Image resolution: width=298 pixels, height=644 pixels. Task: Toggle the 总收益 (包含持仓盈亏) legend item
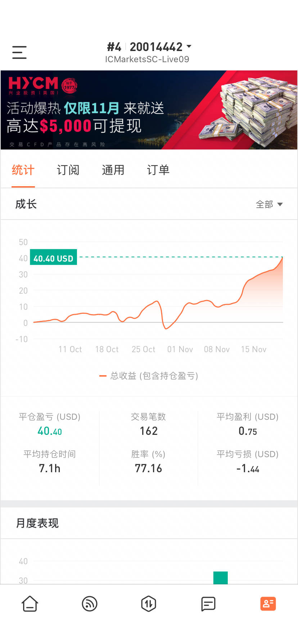point(149,376)
